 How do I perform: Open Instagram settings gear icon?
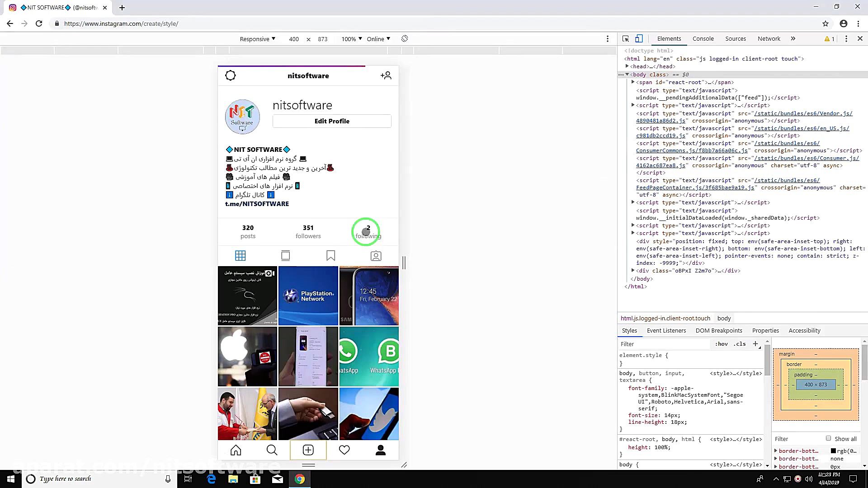[x=231, y=75]
